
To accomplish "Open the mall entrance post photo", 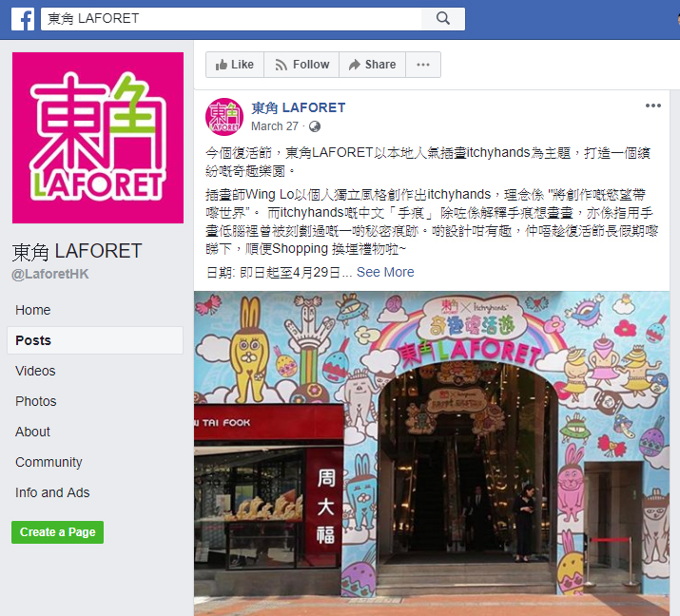I will (432, 453).
